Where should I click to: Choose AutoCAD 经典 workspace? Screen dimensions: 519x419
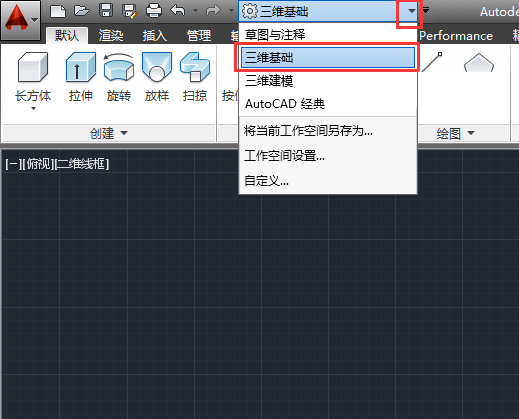coord(328,104)
